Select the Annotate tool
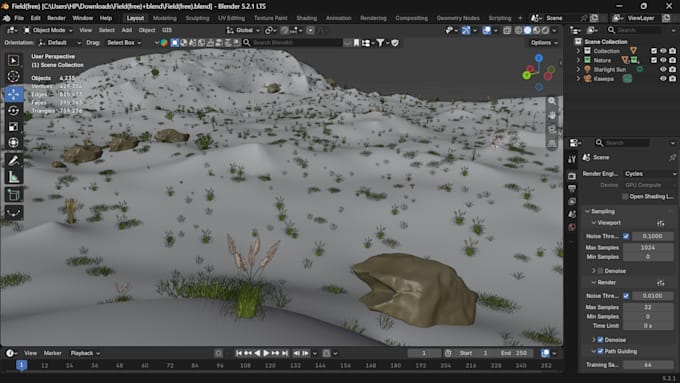This screenshot has width=680, height=383. click(13, 160)
